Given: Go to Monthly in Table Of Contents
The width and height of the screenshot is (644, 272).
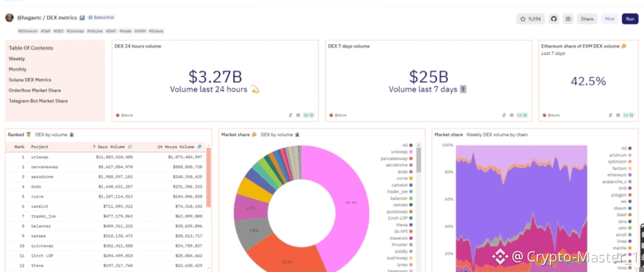Looking at the screenshot, I should coord(18,69).
